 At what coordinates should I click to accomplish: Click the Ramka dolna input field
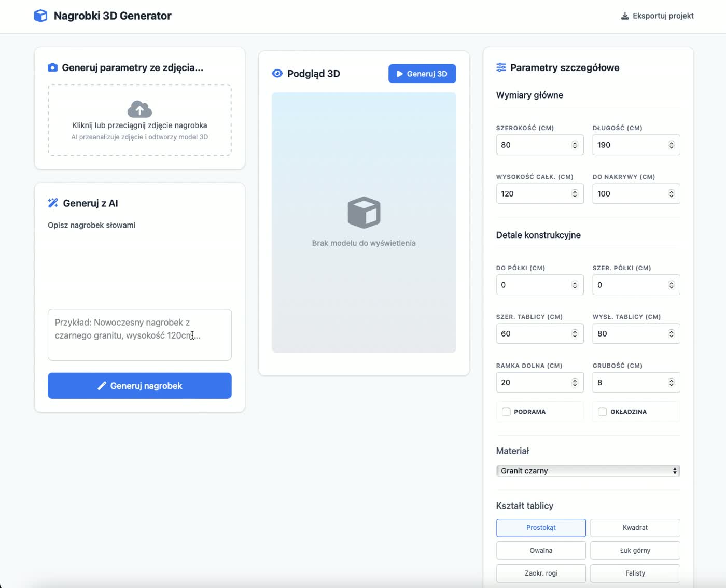pyautogui.click(x=540, y=382)
